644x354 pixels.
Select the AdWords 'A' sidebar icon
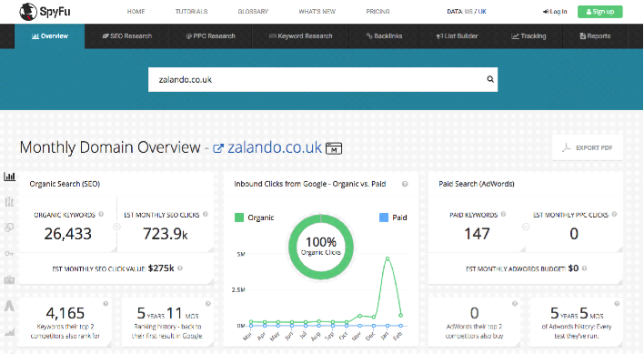tap(9, 306)
